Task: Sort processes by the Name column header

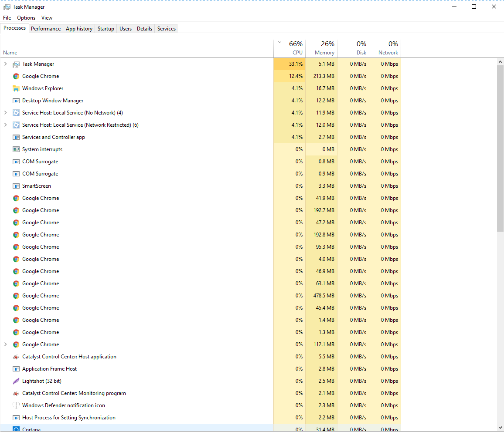Action: pyautogui.click(x=136, y=48)
